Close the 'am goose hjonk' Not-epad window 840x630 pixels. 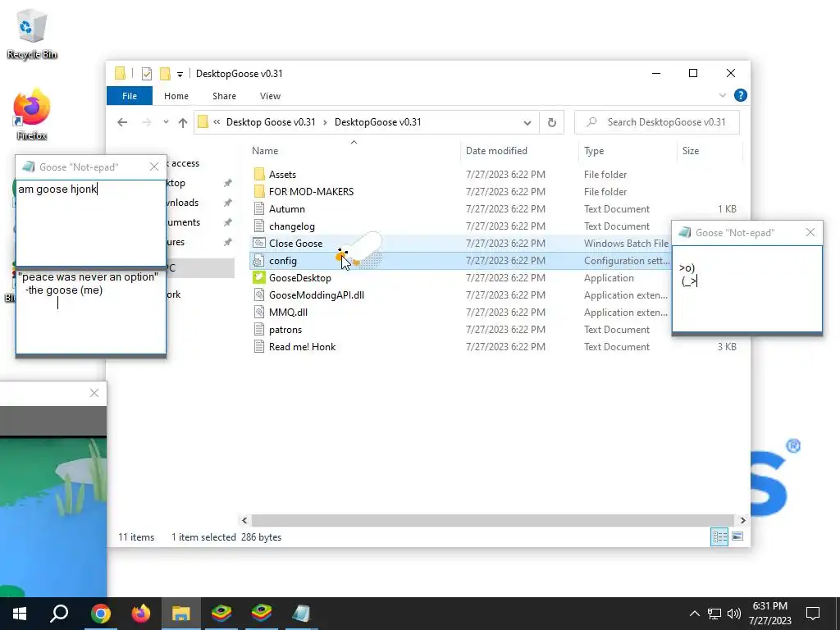click(x=154, y=167)
